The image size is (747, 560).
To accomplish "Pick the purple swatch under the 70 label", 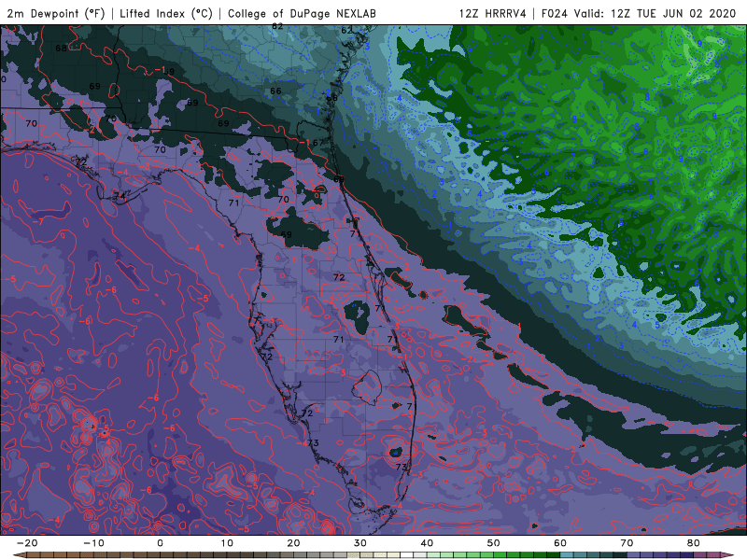I will point(634,554).
